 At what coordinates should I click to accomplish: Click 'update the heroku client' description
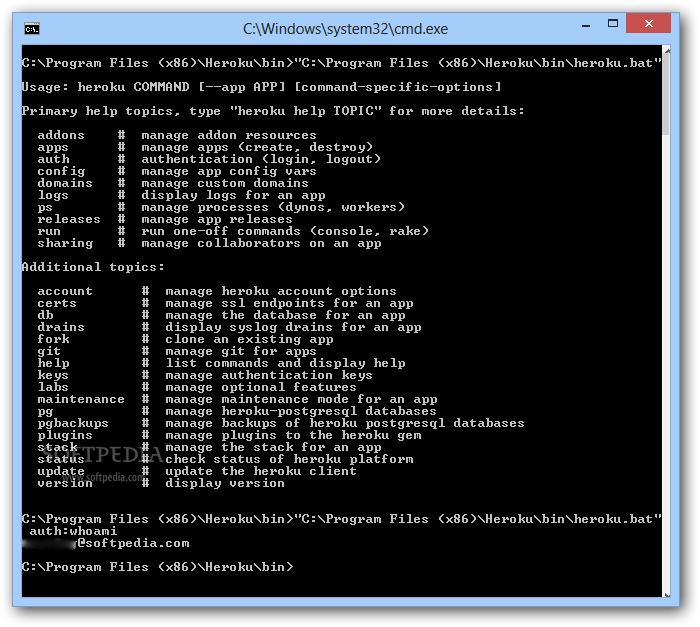261,471
